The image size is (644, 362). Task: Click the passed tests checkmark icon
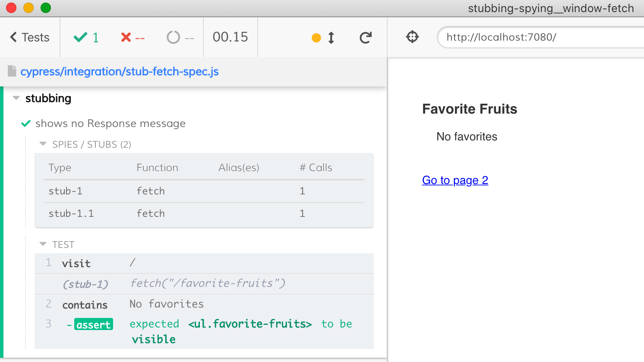(x=80, y=38)
